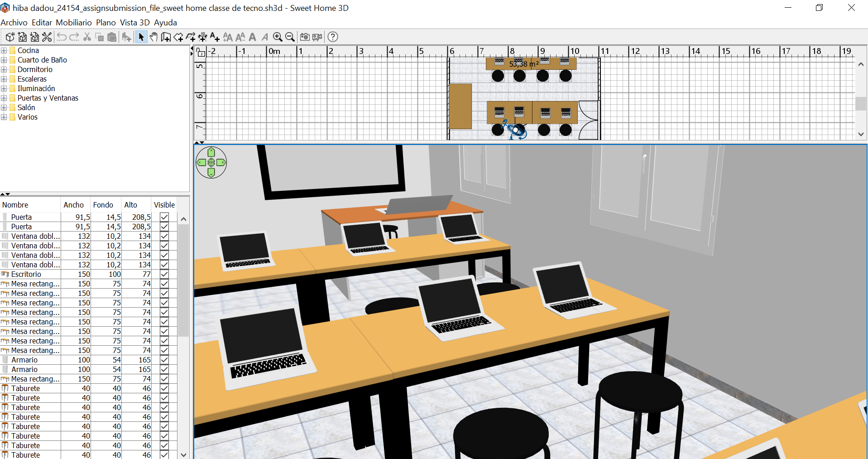Click the Ancho column header
Image resolution: width=868 pixels, height=459 pixels.
[73, 205]
